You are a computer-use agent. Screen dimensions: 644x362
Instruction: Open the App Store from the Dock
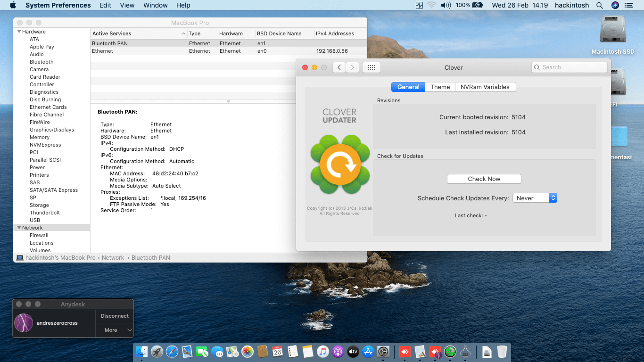point(368,352)
